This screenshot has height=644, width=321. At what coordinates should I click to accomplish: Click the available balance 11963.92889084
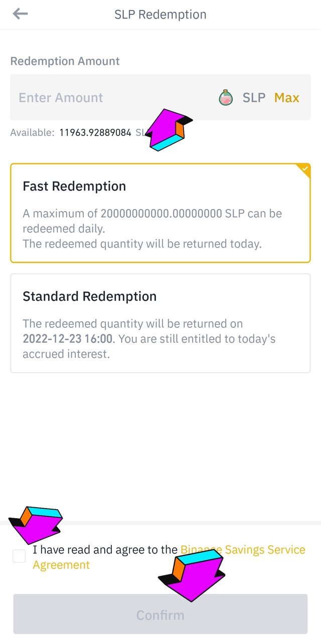pos(95,133)
